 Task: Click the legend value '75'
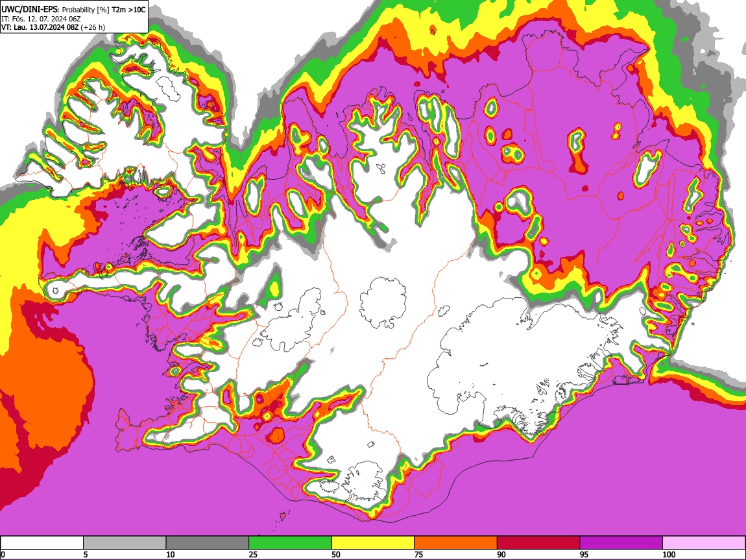pyautogui.click(x=418, y=554)
